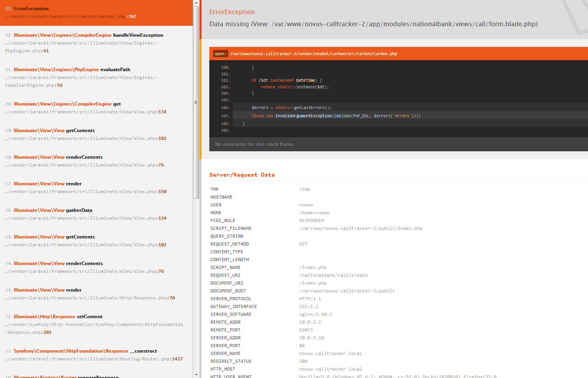The height and width of the screenshot is (378, 588).
Task: Click SERVER_ADDR value '10.0.5.10'
Action: pos(311,338)
